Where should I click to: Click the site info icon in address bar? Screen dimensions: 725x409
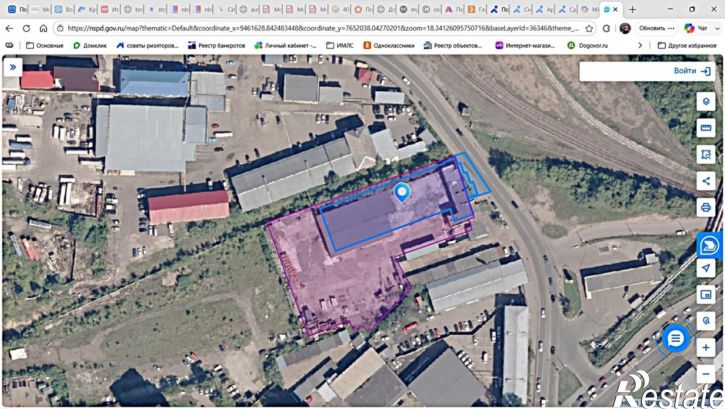pyautogui.click(x=60, y=28)
